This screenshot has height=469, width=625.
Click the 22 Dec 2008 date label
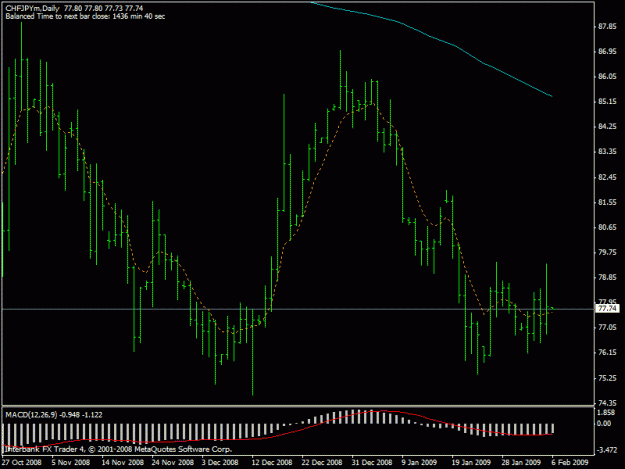tap(322, 463)
